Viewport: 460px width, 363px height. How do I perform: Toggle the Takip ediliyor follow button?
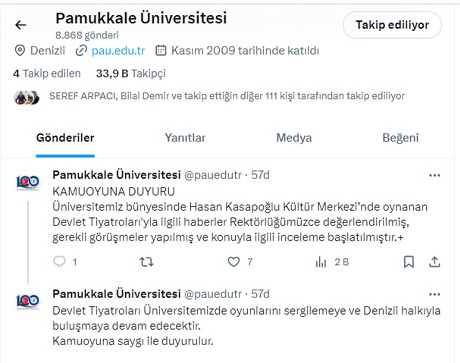392,25
